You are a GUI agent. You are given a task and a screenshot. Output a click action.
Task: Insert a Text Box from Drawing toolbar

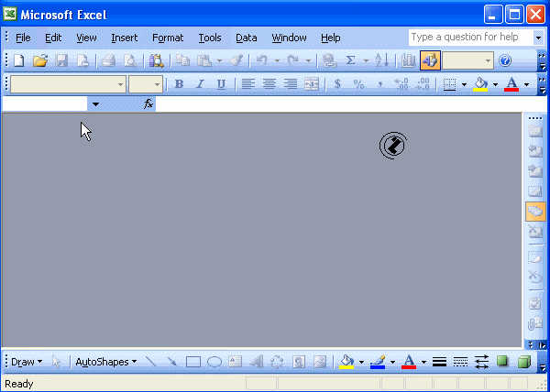235,362
